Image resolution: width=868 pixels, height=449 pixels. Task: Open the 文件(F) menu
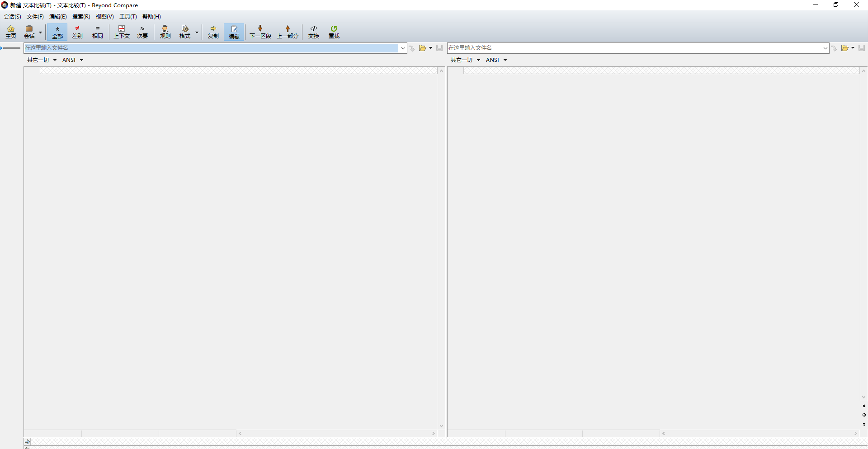coord(35,17)
